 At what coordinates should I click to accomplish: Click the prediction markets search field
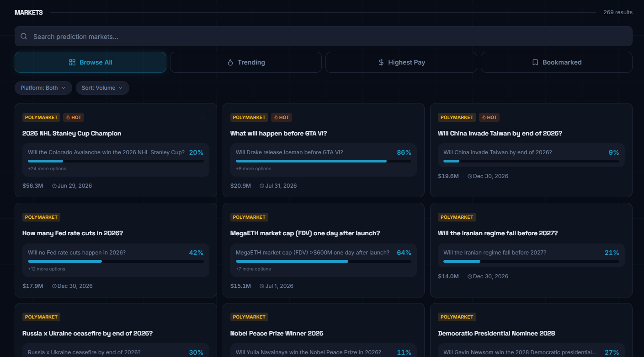click(320, 36)
